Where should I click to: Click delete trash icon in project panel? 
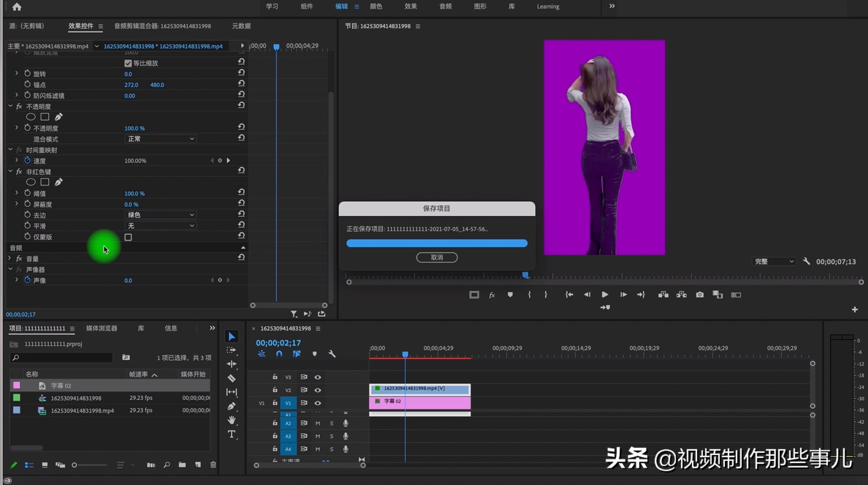click(x=213, y=465)
